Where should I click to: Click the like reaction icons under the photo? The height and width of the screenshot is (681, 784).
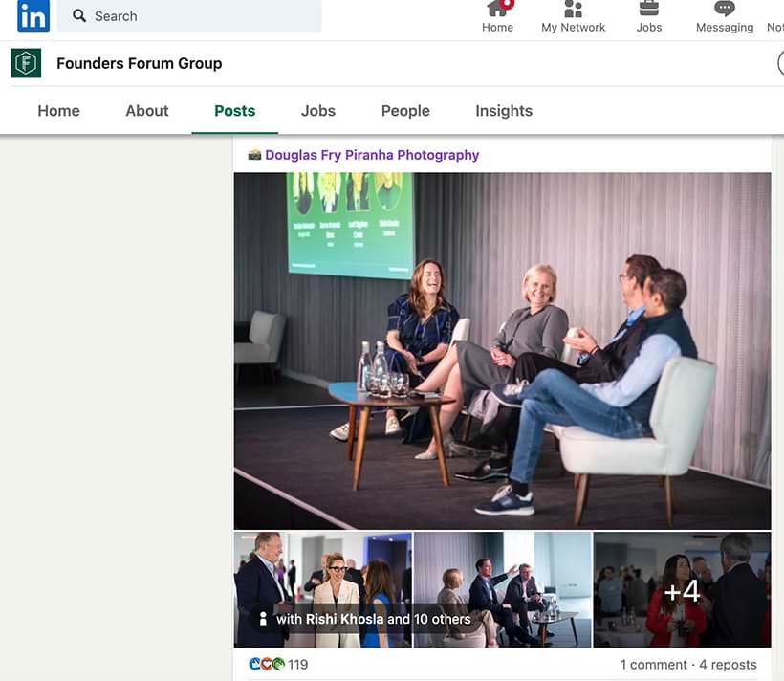coord(264,663)
